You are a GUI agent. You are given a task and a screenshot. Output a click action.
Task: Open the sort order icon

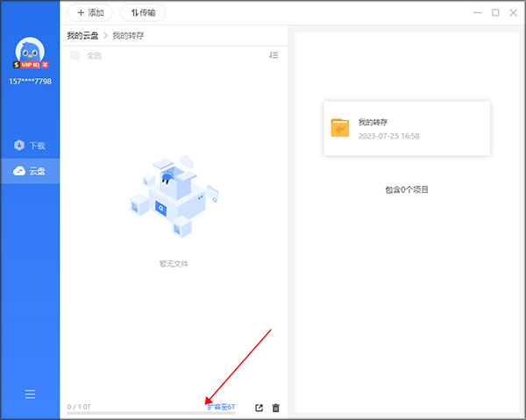click(274, 55)
